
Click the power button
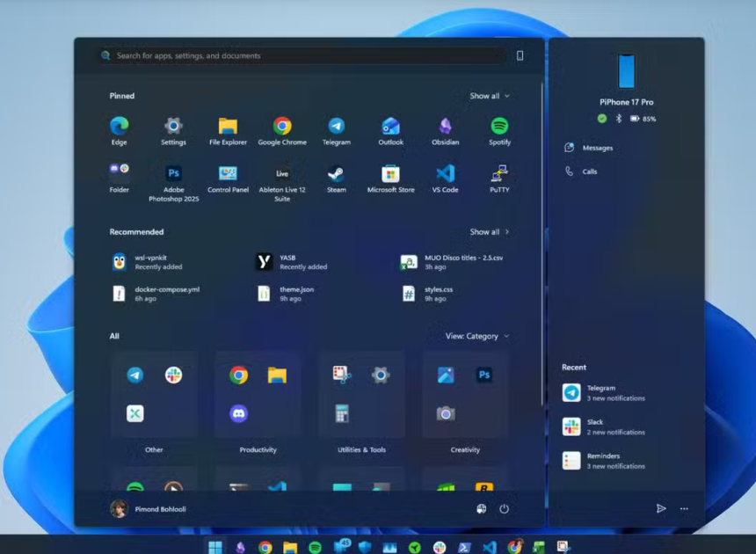[505, 508]
